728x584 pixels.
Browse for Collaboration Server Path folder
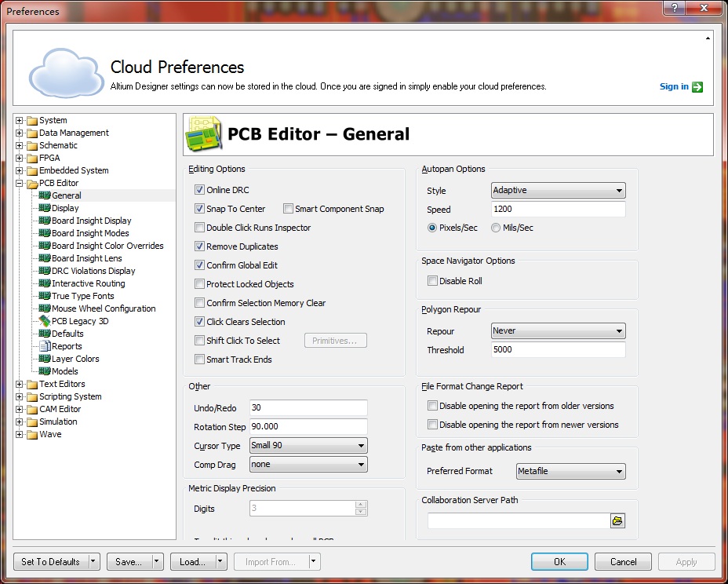pyautogui.click(x=617, y=521)
